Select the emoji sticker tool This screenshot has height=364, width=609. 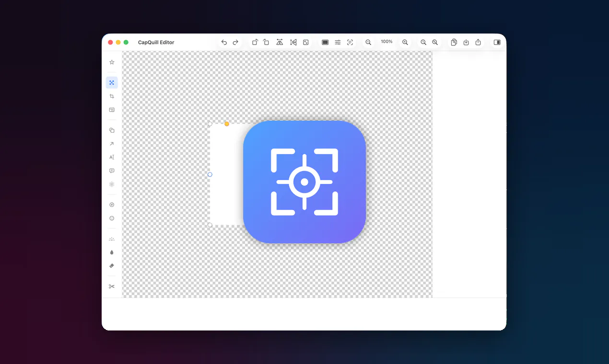click(112, 218)
